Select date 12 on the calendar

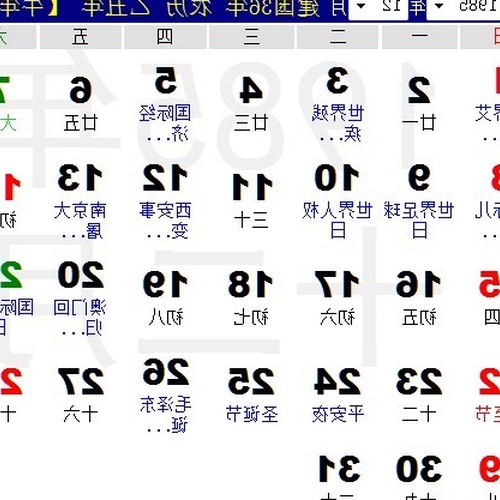point(165,178)
